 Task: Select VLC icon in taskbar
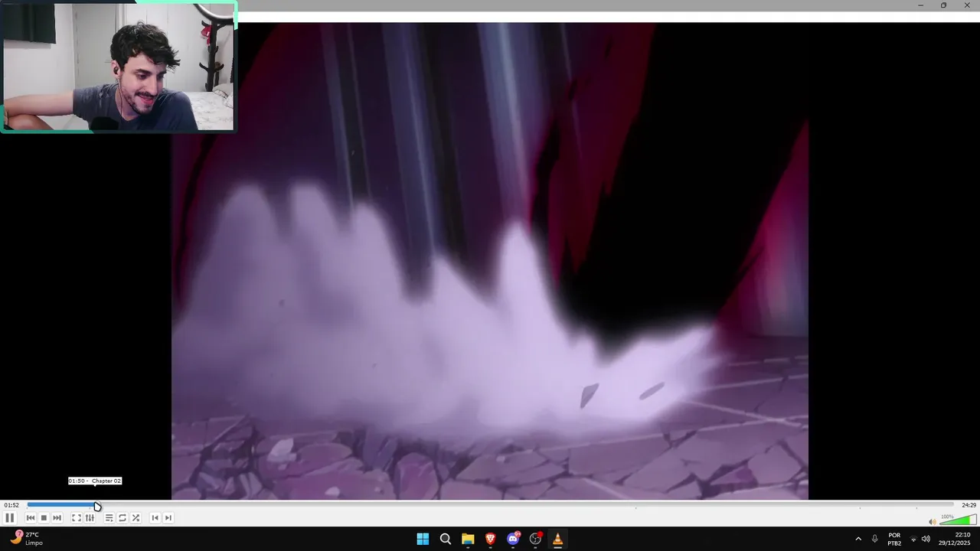[557, 539]
